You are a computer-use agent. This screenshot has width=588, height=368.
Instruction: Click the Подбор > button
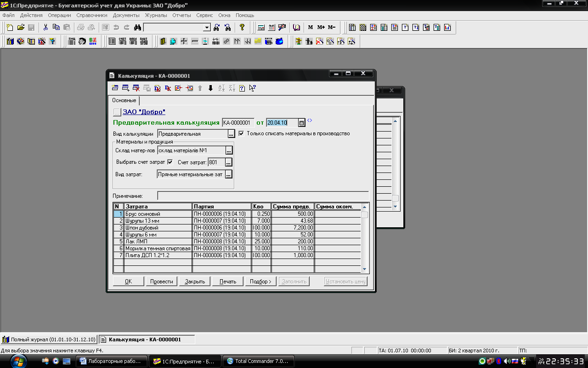(261, 282)
